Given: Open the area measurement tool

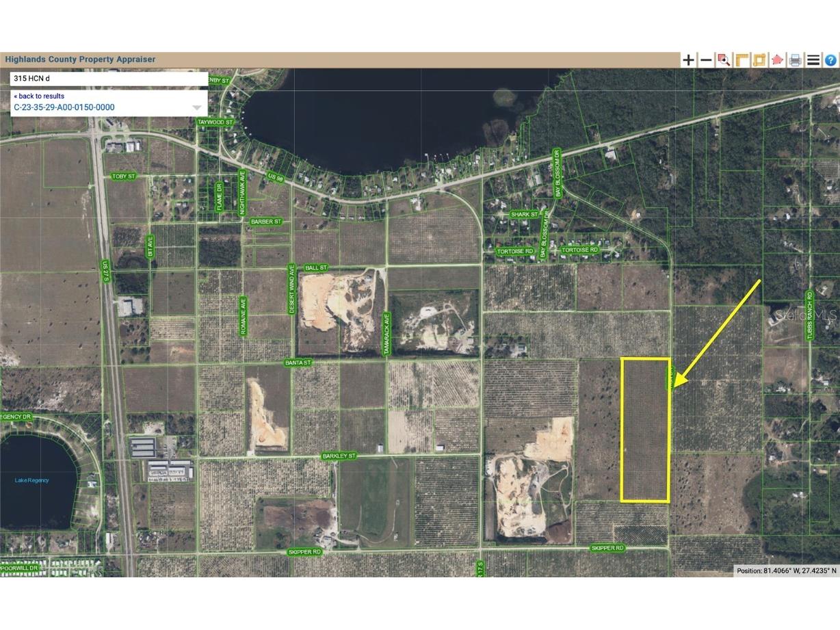Looking at the screenshot, I should click(x=759, y=60).
